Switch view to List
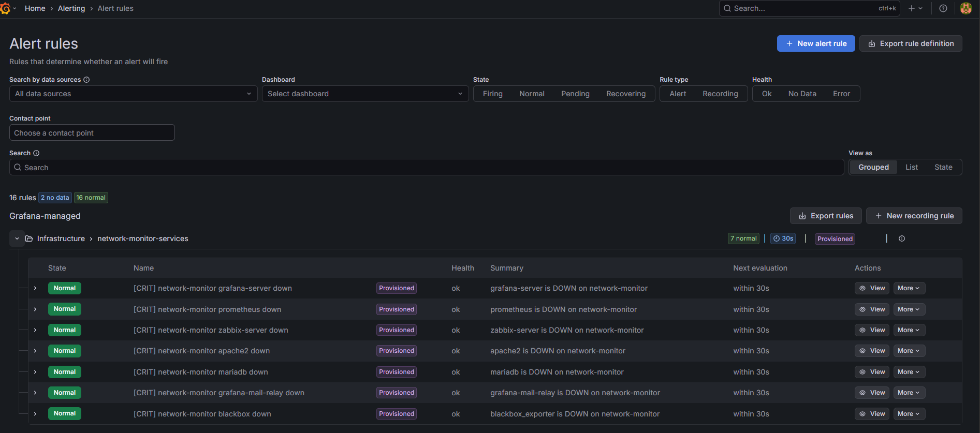This screenshot has height=433, width=980. pyautogui.click(x=912, y=167)
